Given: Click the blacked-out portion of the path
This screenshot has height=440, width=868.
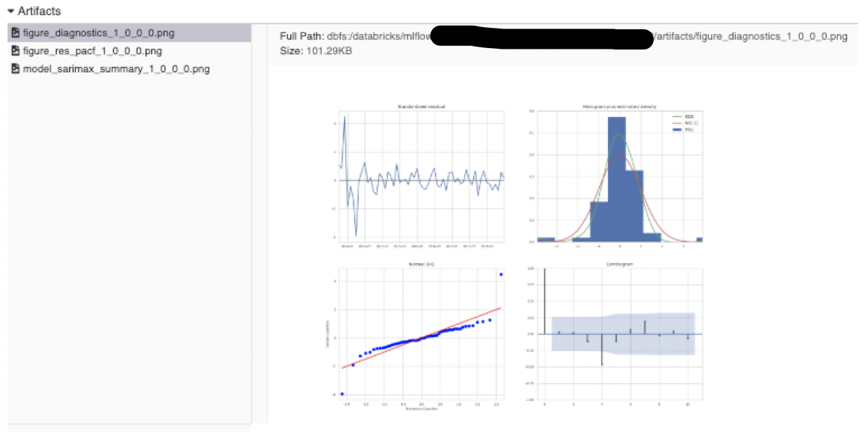Looking at the screenshot, I should coord(542,37).
